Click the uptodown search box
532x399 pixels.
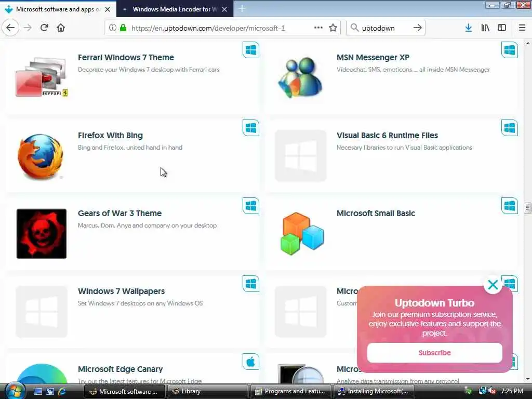click(x=385, y=28)
